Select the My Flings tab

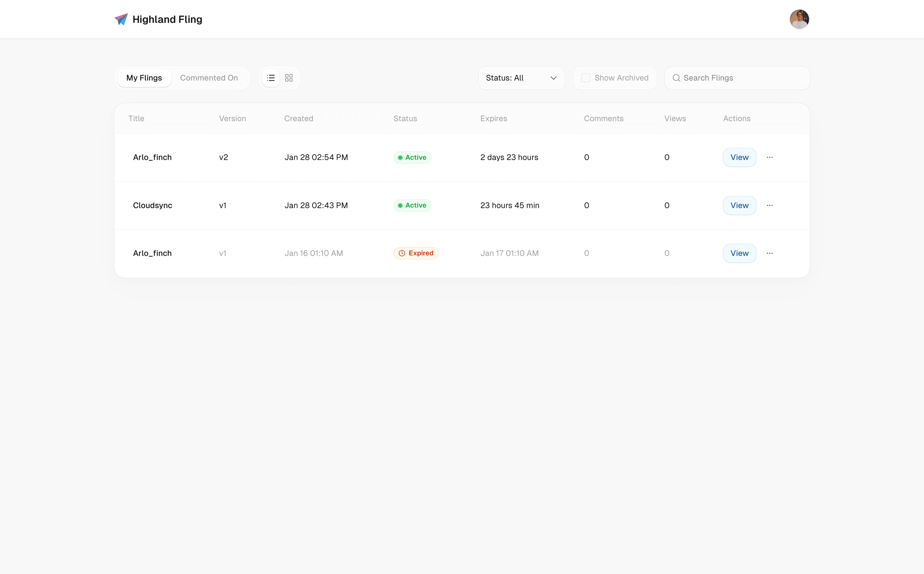[144, 78]
